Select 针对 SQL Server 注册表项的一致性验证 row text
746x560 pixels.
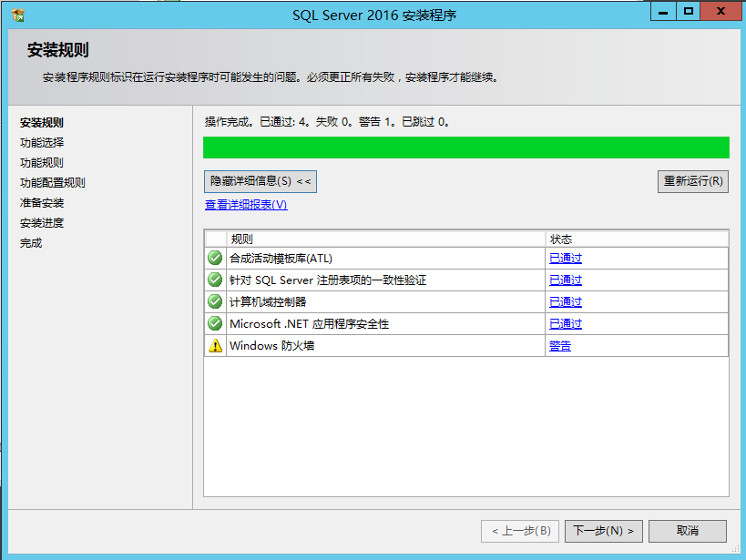pos(328,280)
